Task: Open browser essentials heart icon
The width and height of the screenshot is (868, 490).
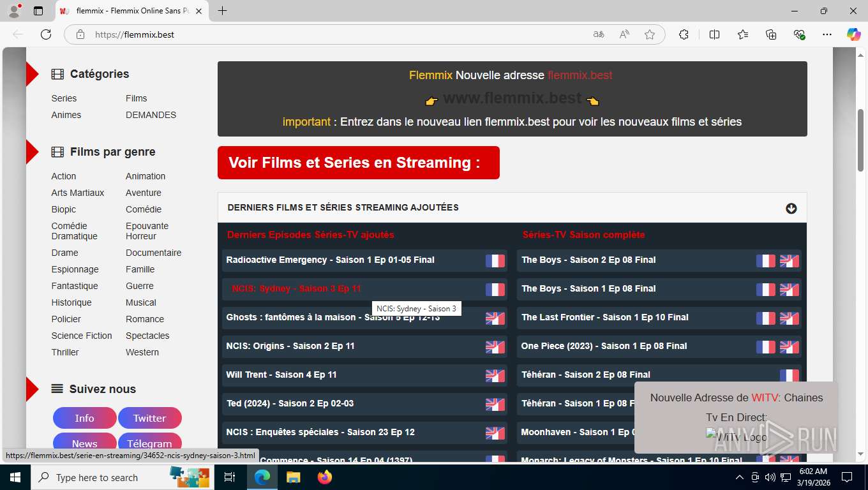Action: pyautogui.click(x=799, y=34)
